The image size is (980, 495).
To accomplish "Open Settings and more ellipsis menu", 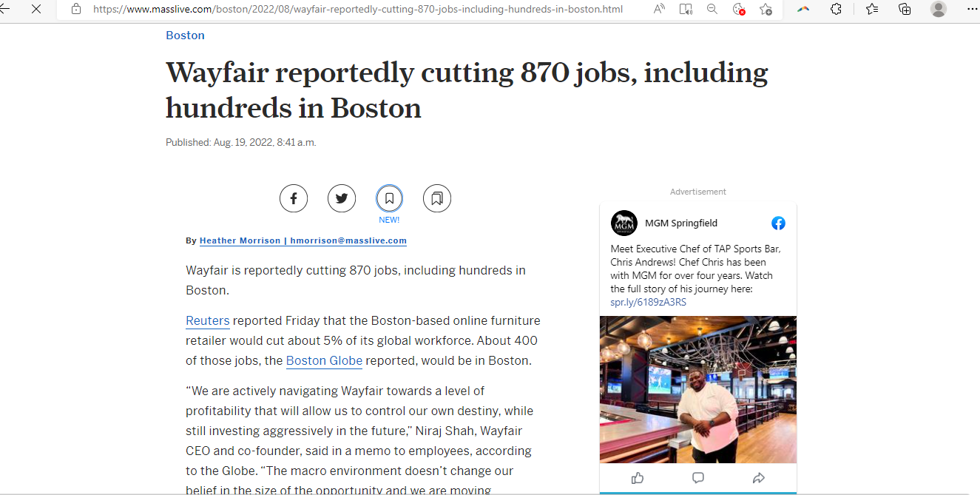I will 972,8.
